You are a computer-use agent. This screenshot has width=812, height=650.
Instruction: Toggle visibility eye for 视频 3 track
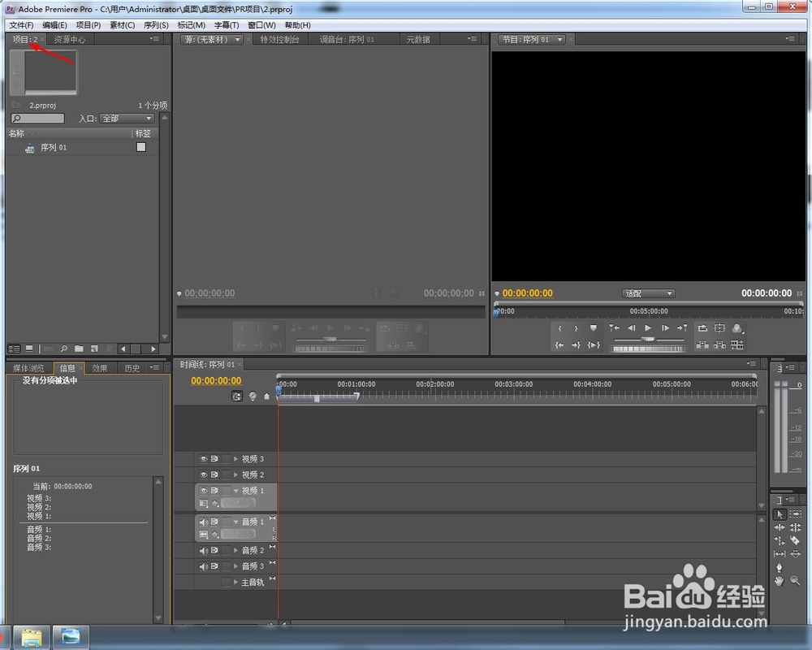point(204,459)
